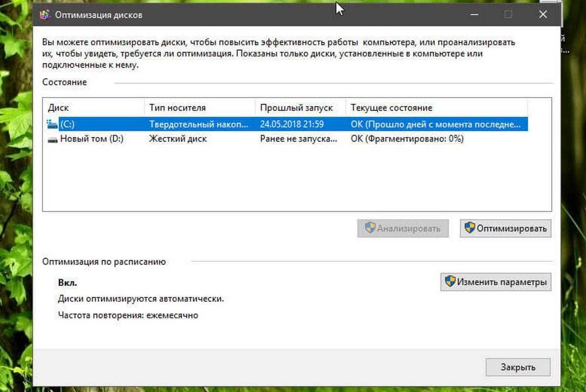Click the shield icon on Оптимизировать
The width and height of the screenshot is (586, 392).
[x=470, y=228]
